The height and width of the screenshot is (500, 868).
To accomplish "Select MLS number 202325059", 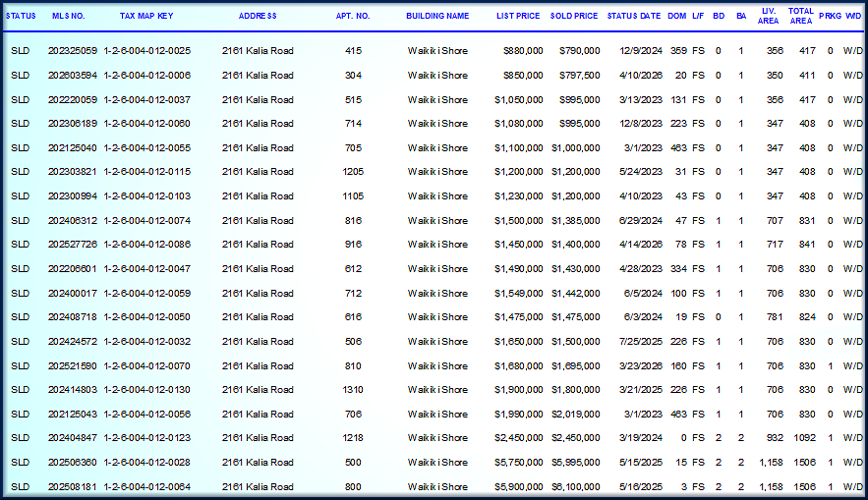I will tap(73, 51).
